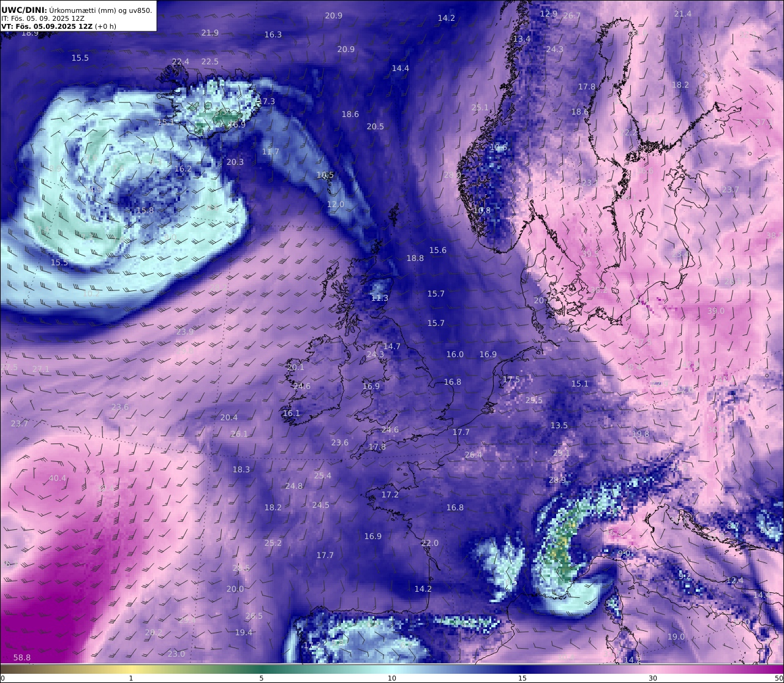This screenshot has height=683, width=784.
Task: Click the 'IT: Fös. 05. 09. 2025 12Z' line
Action: 43,18
